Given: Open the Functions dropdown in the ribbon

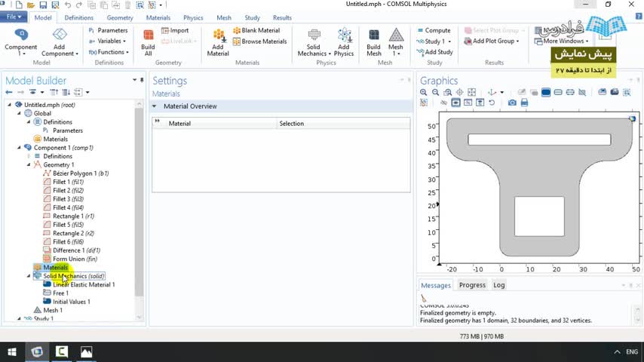Looking at the screenshot, I should 109,52.
